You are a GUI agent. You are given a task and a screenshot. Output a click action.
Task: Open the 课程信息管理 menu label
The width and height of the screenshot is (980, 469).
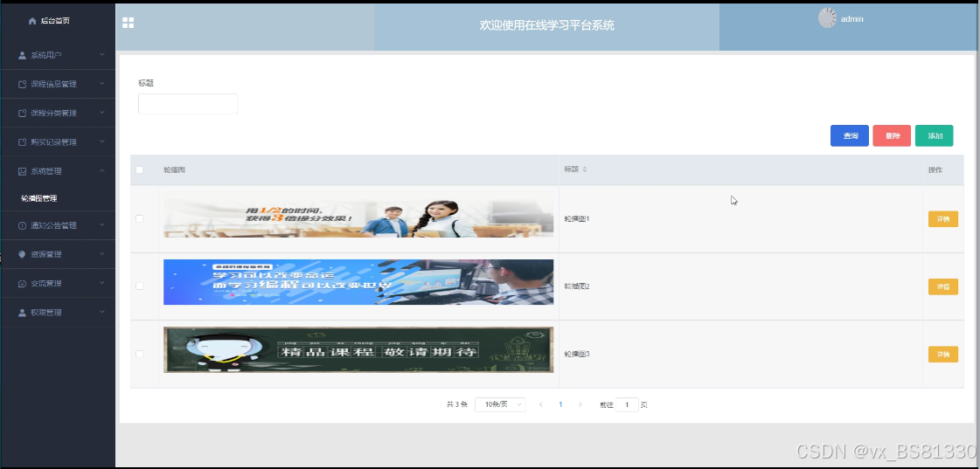pos(53,85)
